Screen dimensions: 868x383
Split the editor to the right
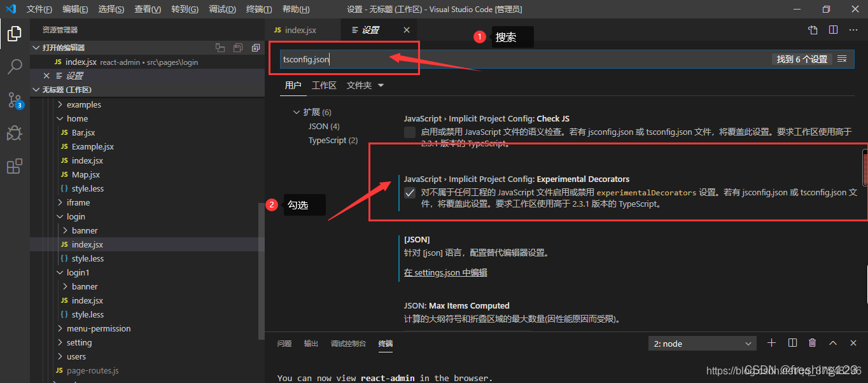pyautogui.click(x=833, y=30)
